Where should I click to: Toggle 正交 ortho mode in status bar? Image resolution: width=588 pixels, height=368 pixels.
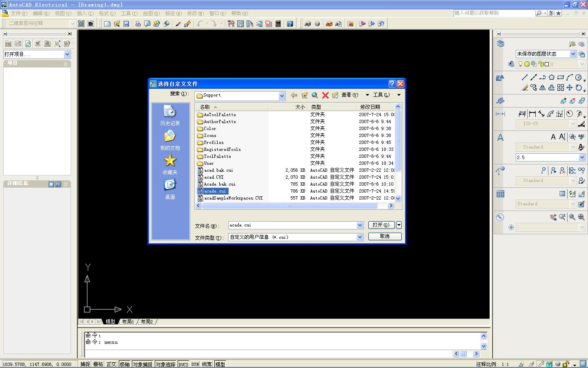[111, 364]
